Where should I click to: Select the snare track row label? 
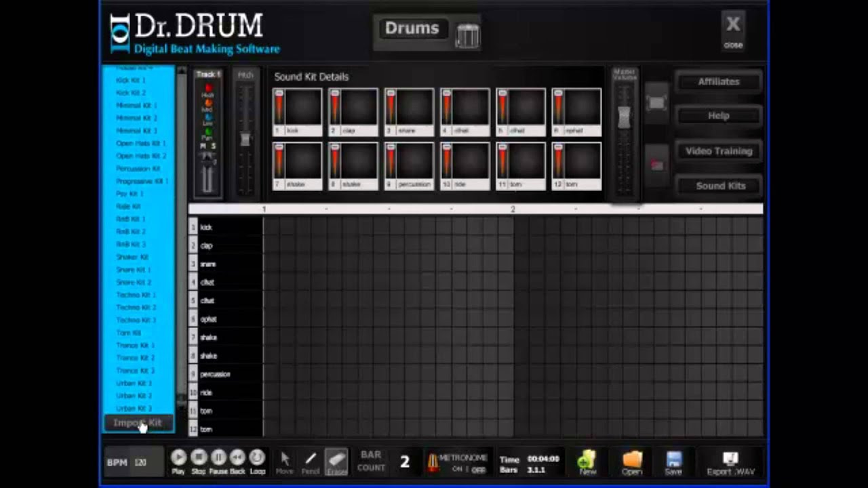point(226,264)
